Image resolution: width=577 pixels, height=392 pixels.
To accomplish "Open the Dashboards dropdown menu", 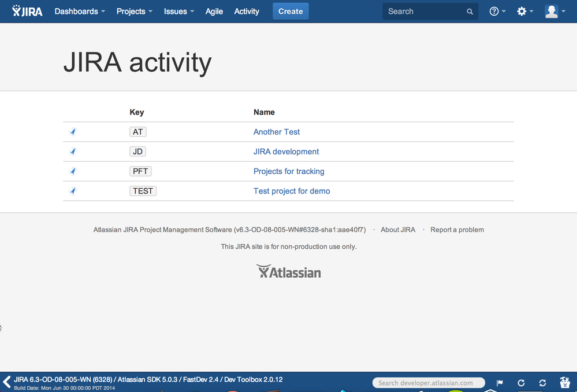I will (80, 12).
